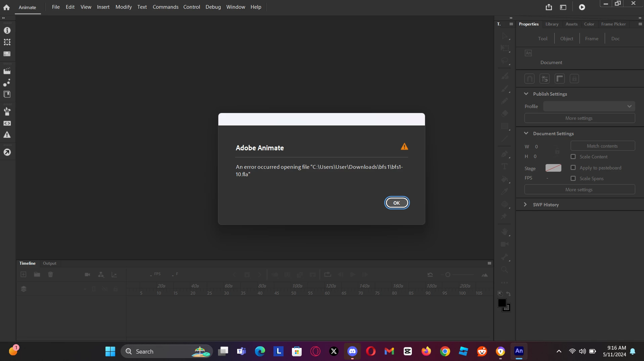Click More settings under Publish Settings
Image resolution: width=644 pixels, height=361 pixels.
[x=579, y=118]
